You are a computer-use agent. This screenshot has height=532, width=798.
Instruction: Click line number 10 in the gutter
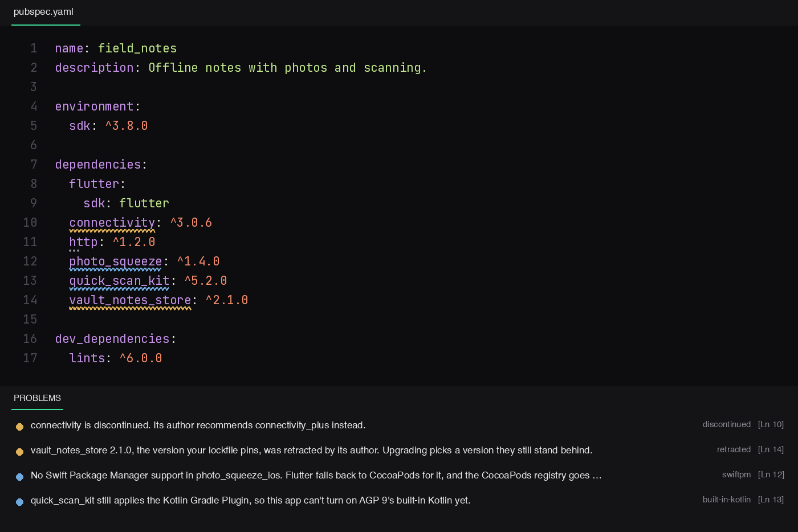click(x=30, y=223)
